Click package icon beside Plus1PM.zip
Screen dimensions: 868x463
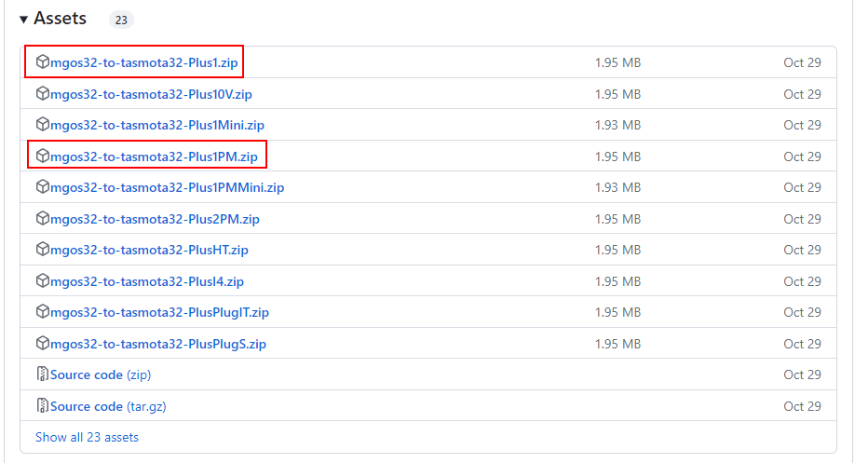42,157
